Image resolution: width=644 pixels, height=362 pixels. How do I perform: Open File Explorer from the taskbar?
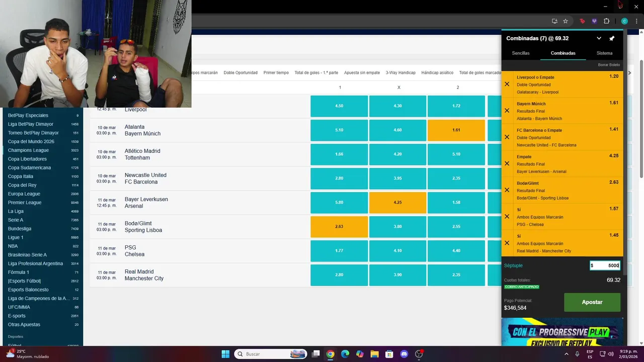(374, 354)
